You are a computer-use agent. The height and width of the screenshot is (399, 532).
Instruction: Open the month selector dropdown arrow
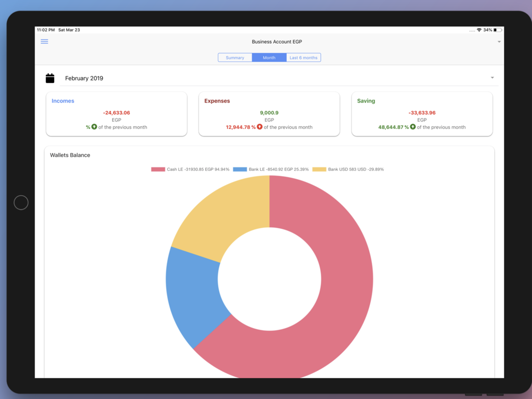pos(492,78)
